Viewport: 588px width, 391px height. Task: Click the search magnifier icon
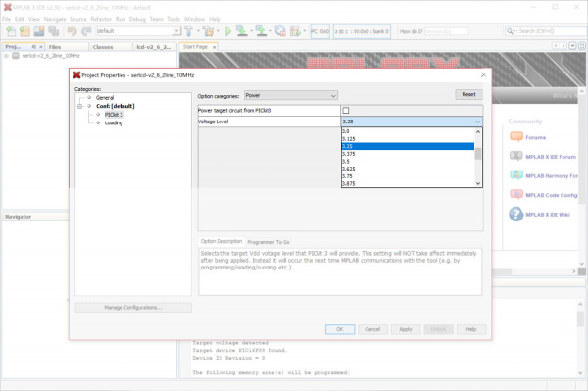pos(510,31)
